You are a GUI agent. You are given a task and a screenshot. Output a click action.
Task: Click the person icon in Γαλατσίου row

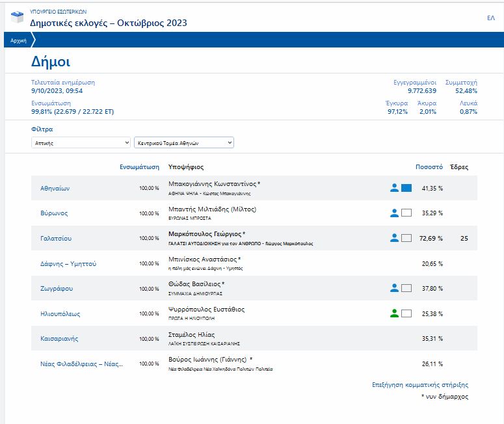[394, 238]
